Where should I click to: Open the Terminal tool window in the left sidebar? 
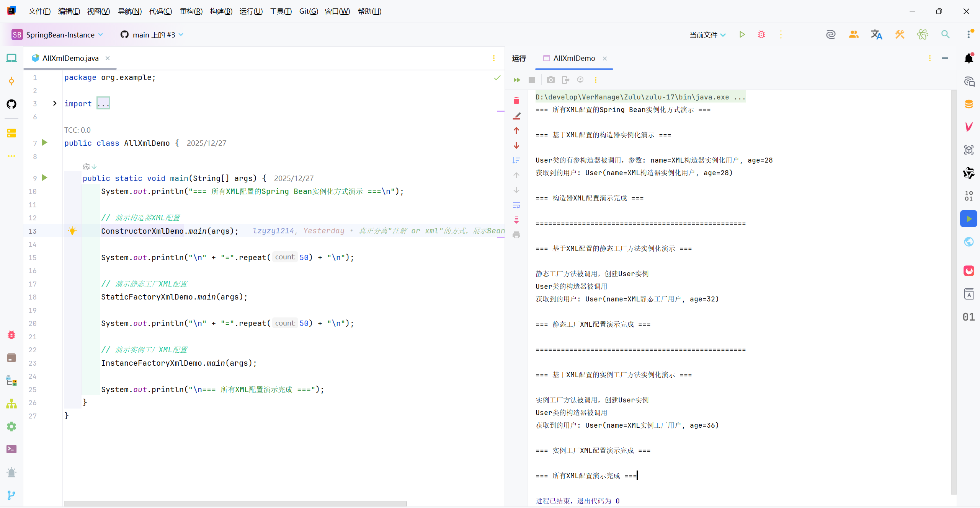click(11, 449)
